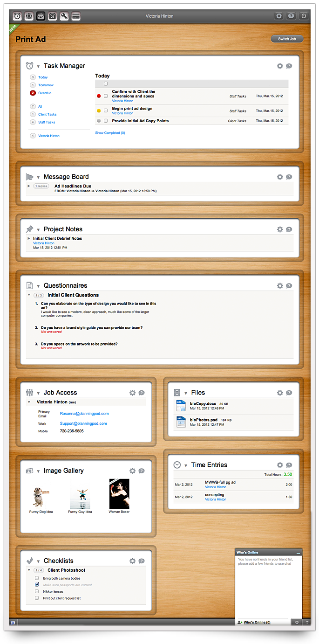319x644 pixels.
Task: Collapse the Project Notes panel triangle
Action: 39,230
